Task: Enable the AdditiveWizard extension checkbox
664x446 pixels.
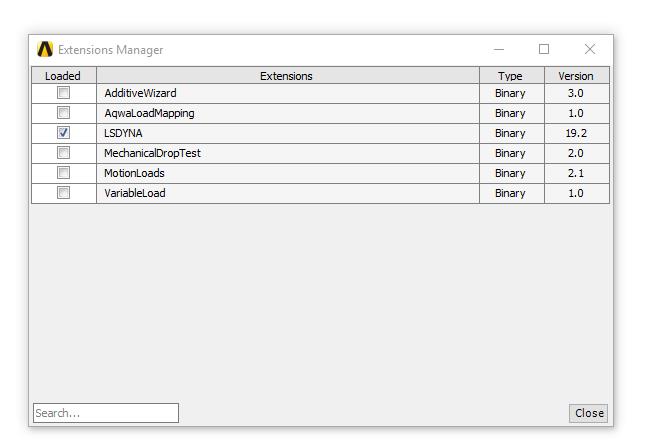Action: point(64,93)
